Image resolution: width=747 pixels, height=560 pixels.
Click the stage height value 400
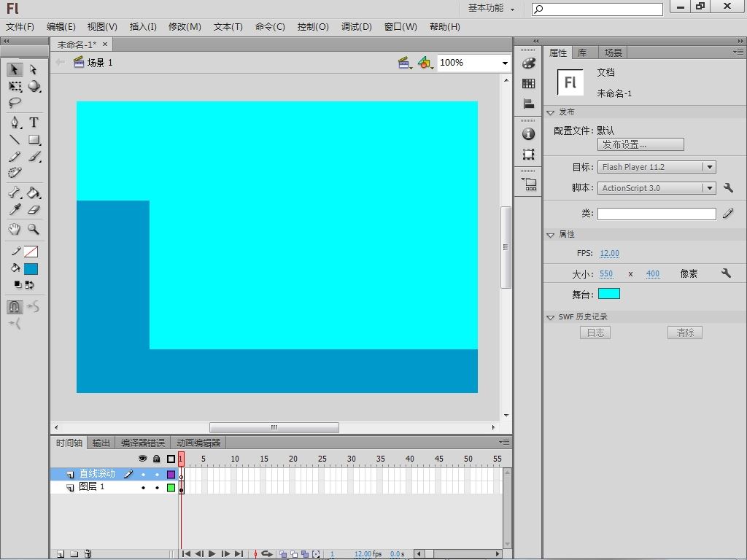[x=653, y=274]
